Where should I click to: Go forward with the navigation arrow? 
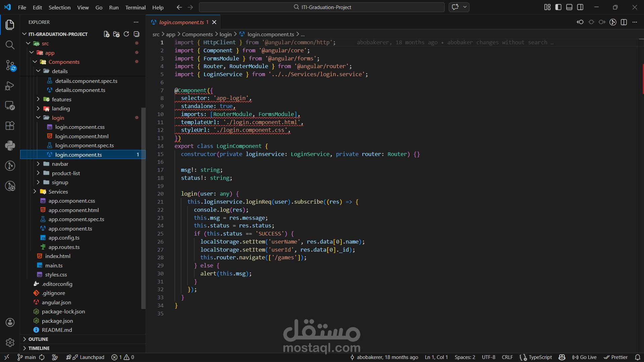click(x=190, y=7)
